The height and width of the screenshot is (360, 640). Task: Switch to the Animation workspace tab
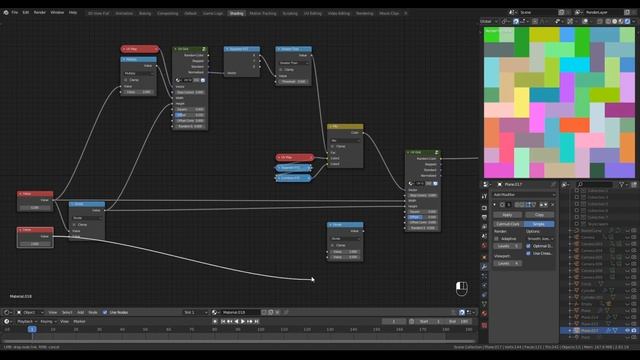click(124, 13)
